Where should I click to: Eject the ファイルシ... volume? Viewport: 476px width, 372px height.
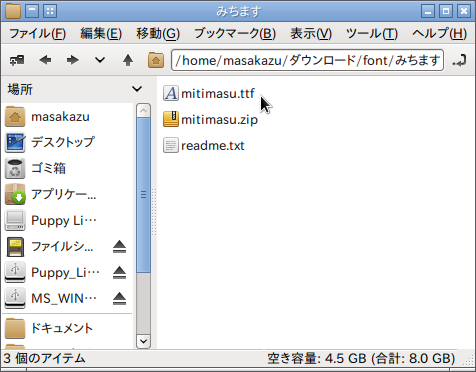(x=119, y=247)
